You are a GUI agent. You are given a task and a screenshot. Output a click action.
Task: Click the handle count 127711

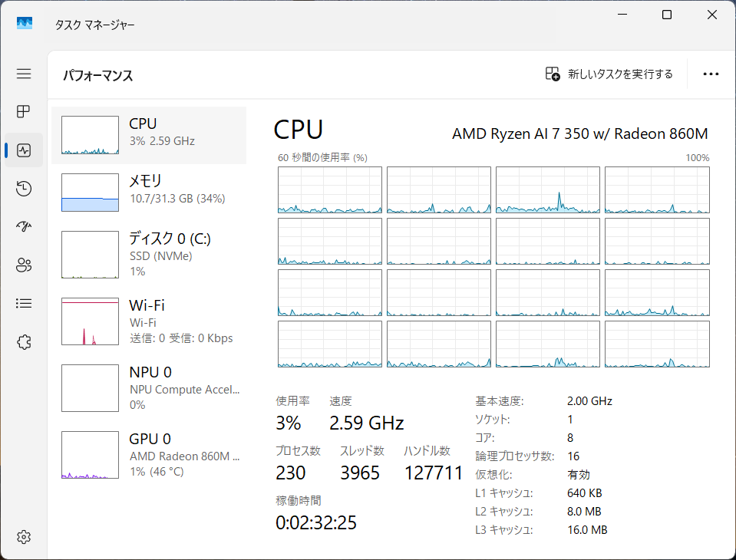(x=434, y=473)
